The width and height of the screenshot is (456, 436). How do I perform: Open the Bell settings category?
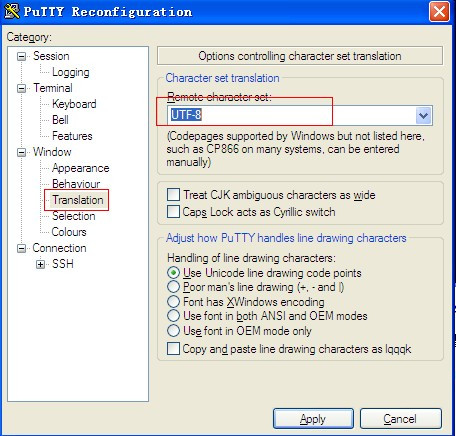tap(60, 120)
